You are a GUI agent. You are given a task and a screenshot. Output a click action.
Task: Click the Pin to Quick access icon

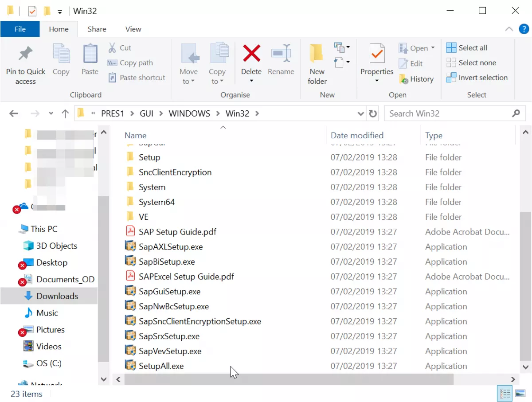click(25, 54)
